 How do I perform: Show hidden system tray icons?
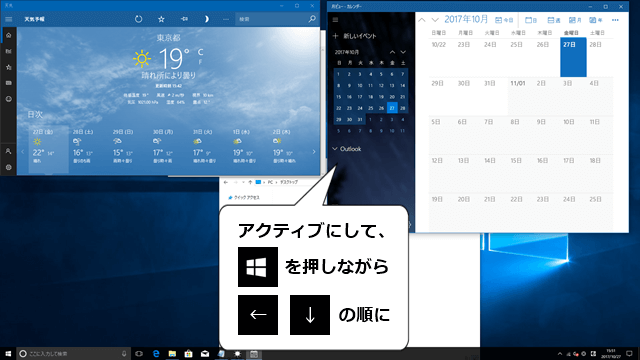pos(560,354)
